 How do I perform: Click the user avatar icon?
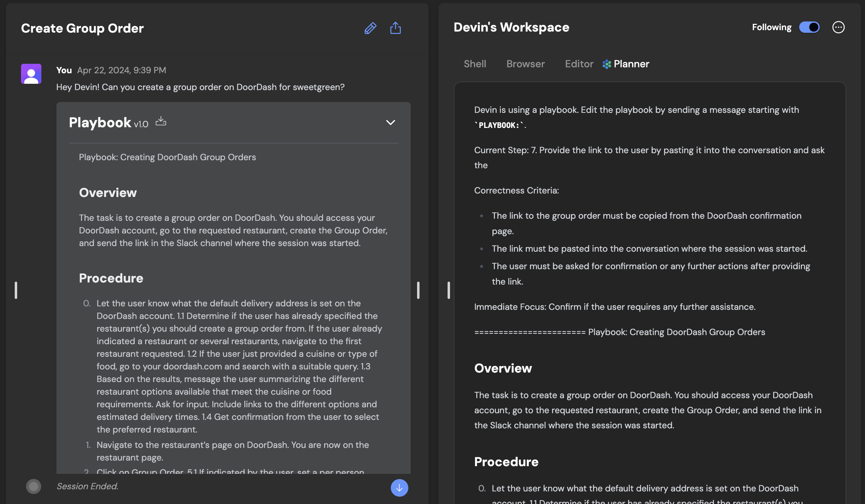(x=31, y=74)
